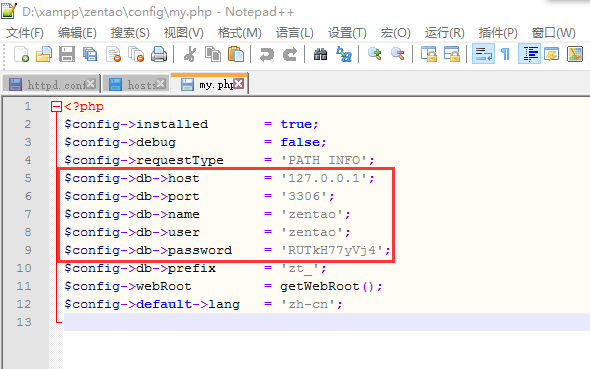Screen dimensions: 590x369
Task: Open Find using the binoculars icon
Action: point(320,54)
